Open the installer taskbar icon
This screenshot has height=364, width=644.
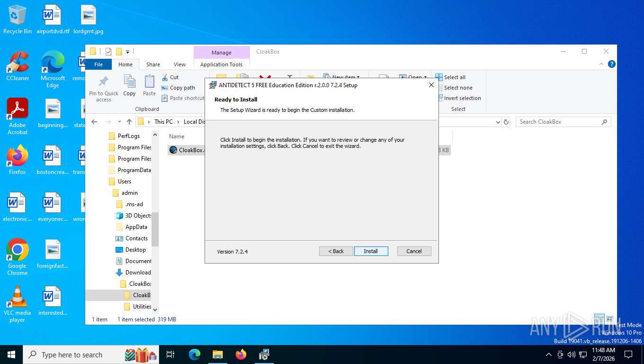[x=264, y=355]
